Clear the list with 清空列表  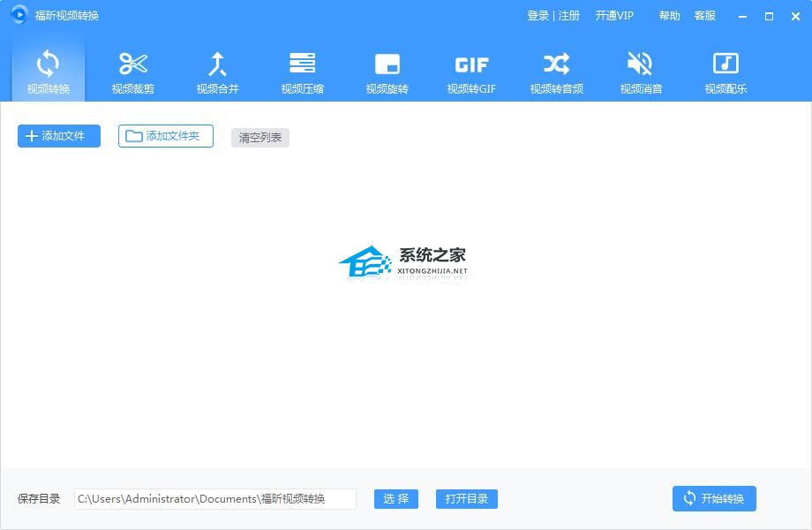[x=260, y=138]
